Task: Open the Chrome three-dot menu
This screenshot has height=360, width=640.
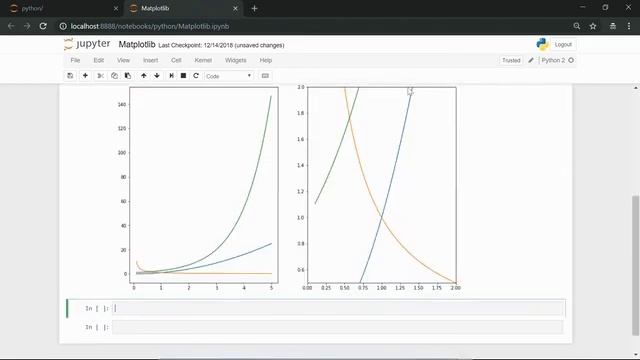Action: click(629, 26)
